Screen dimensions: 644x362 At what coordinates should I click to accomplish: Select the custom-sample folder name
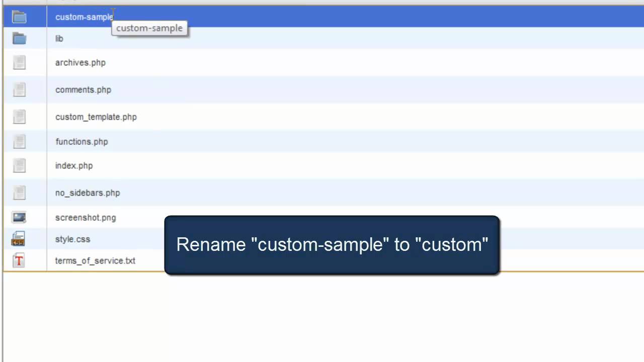pos(84,17)
